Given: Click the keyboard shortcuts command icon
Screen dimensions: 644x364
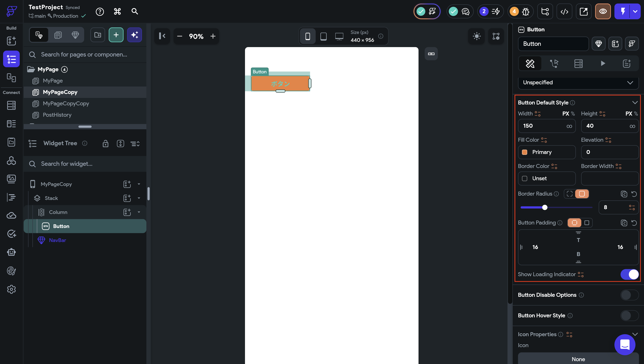Looking at the screenshot, I should [x=117, y=12].
